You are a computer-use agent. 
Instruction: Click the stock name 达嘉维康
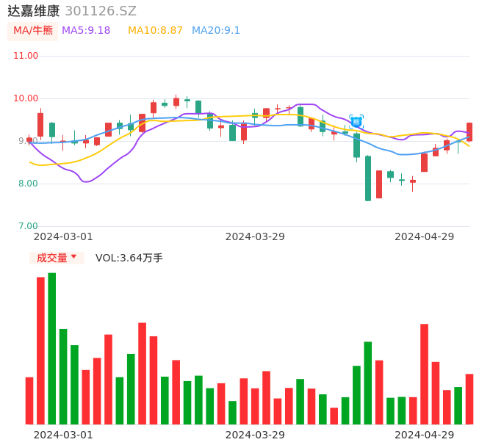[x=34, y=11]
